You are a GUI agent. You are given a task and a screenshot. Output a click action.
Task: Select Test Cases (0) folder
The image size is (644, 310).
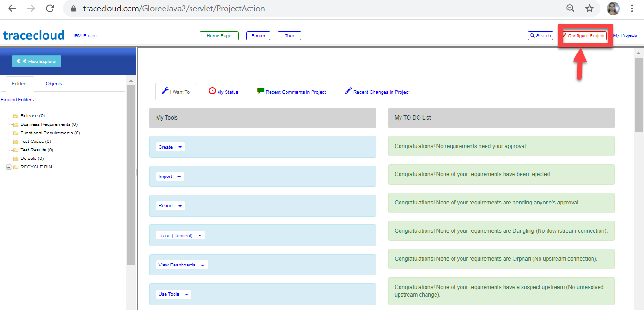[35, 142]
